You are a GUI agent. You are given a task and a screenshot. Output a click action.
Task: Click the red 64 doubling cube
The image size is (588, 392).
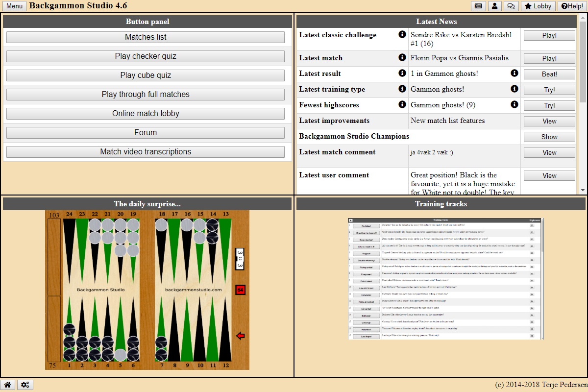[x=240, y=290]
